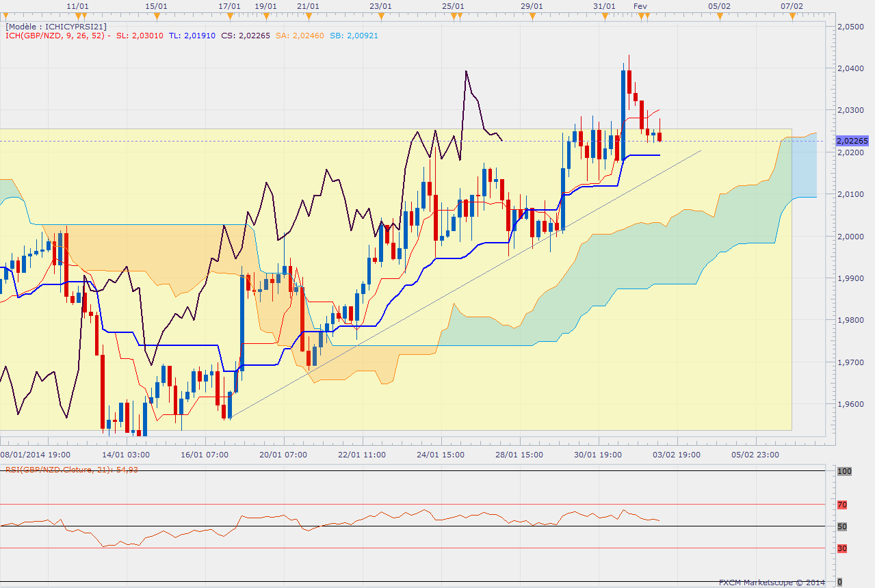Image resolution: width=875 pixels, height=588 pixels.
Task: Click the orange marker under 23/01
Action: coord(380,15)
